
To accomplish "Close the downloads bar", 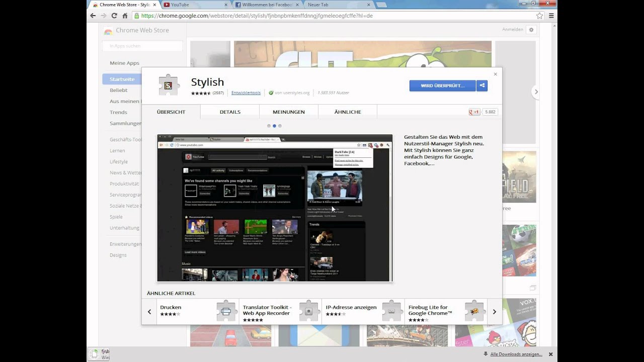I will [x=551, y=354].
